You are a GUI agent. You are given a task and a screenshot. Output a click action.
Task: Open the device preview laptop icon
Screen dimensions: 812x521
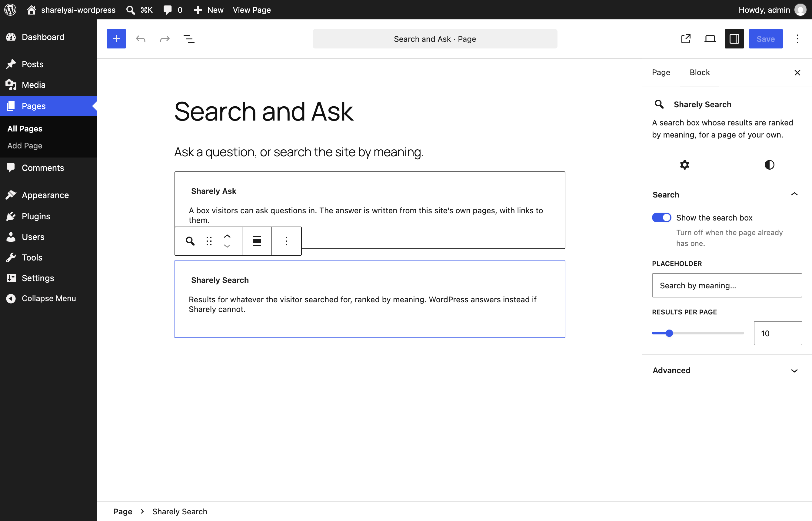click(710, 38)
